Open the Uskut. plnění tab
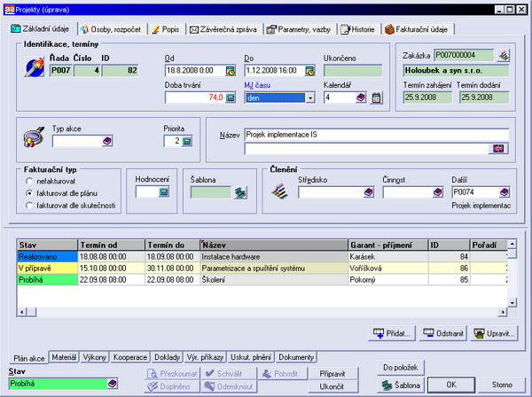532x397 pixels. tap(251, 357)
